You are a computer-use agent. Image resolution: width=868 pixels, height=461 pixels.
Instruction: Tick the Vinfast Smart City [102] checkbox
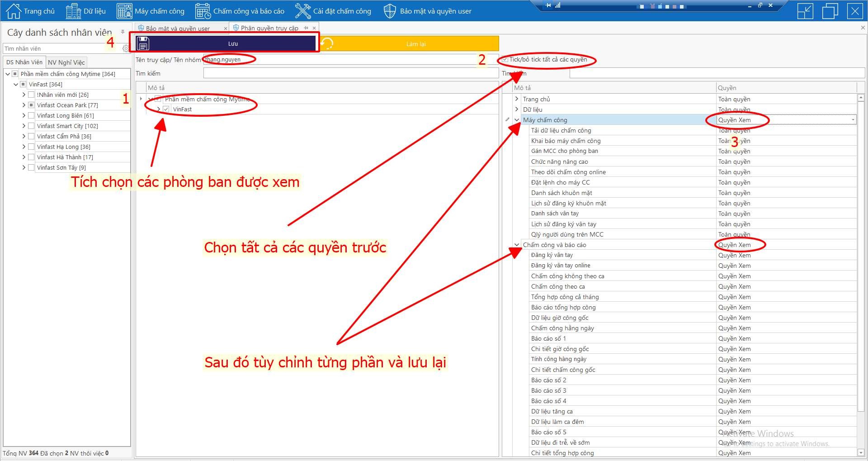pyautogui.click(x=31, y=126)
